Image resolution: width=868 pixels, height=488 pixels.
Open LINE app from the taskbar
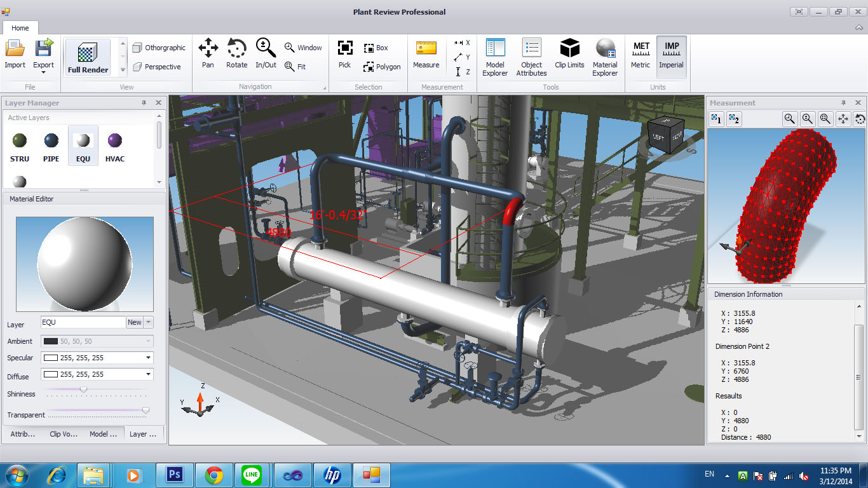point(253,475)
